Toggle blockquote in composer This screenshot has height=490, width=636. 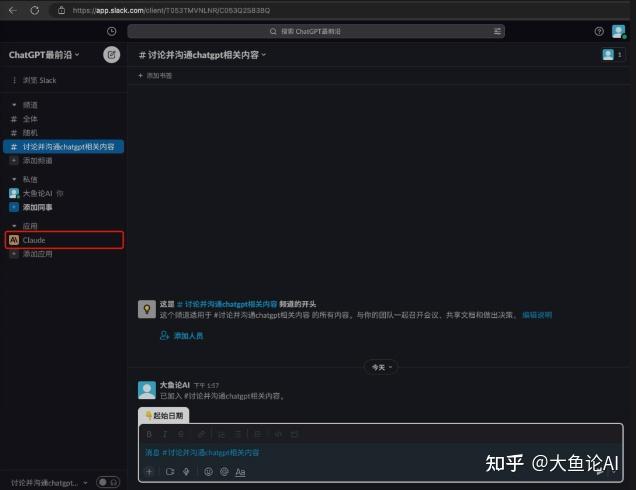[258, 434]
